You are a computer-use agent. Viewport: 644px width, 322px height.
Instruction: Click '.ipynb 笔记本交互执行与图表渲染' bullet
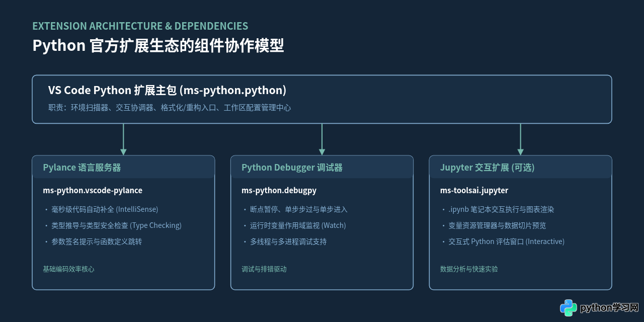click(x=497, y=209)
